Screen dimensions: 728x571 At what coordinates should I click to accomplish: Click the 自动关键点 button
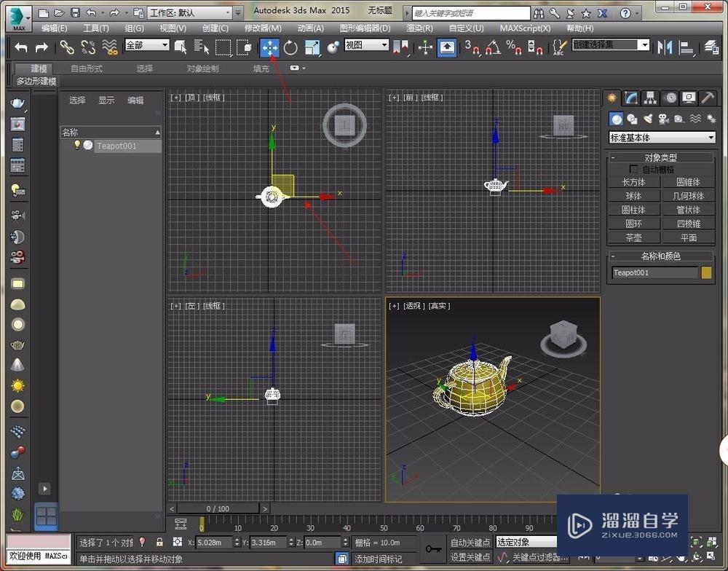point(470,543)
